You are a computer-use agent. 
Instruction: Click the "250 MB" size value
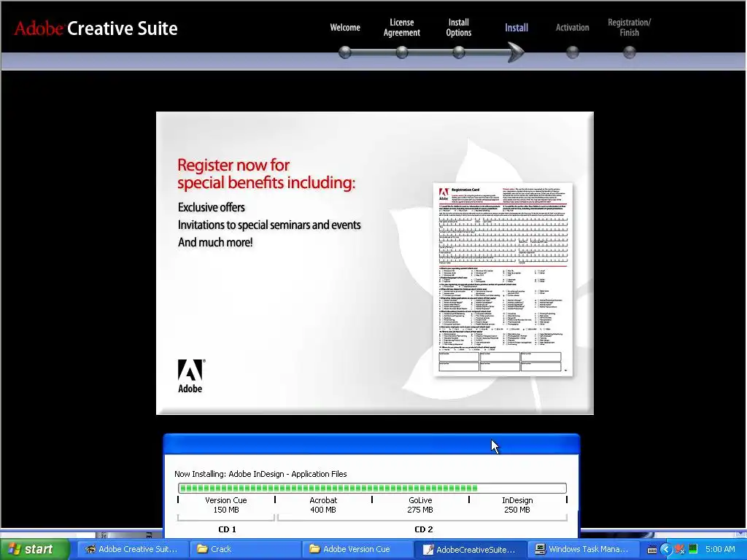(x=517, y=510)
